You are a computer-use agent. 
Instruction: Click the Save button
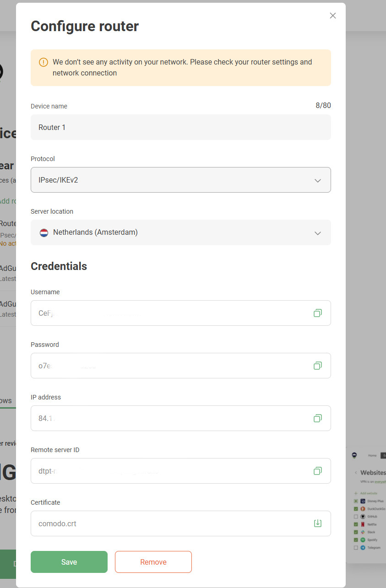[x=69, y=562]
